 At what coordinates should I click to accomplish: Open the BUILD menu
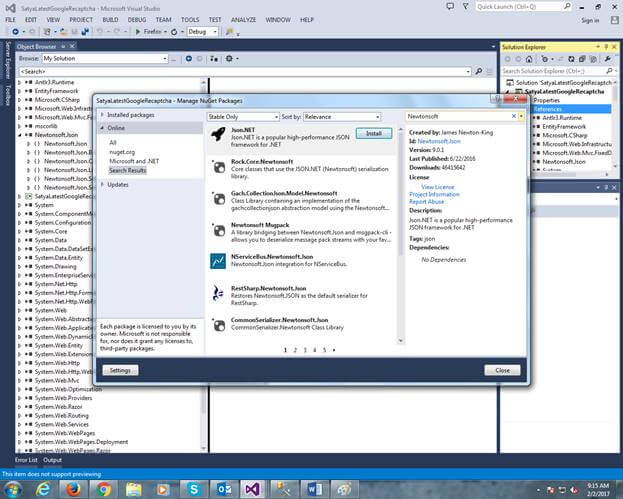point(110,19)
